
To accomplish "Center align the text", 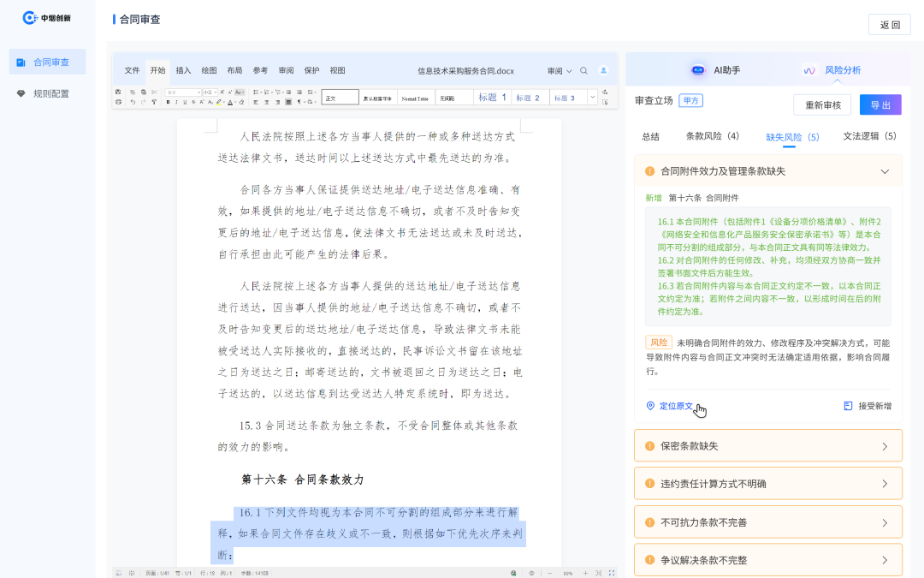I will click(267, 102).
